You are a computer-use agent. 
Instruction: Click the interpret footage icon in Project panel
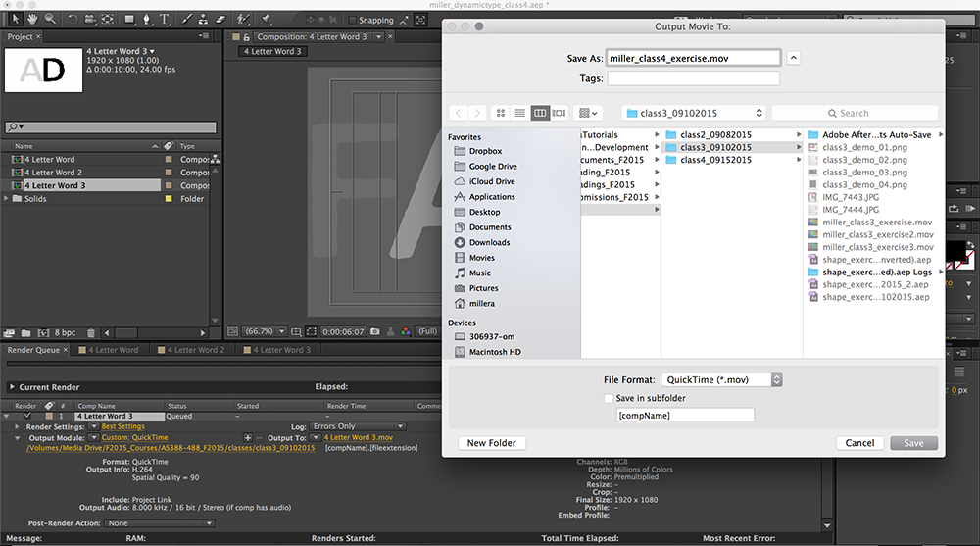pyautogui.click(x=10, y=332)
